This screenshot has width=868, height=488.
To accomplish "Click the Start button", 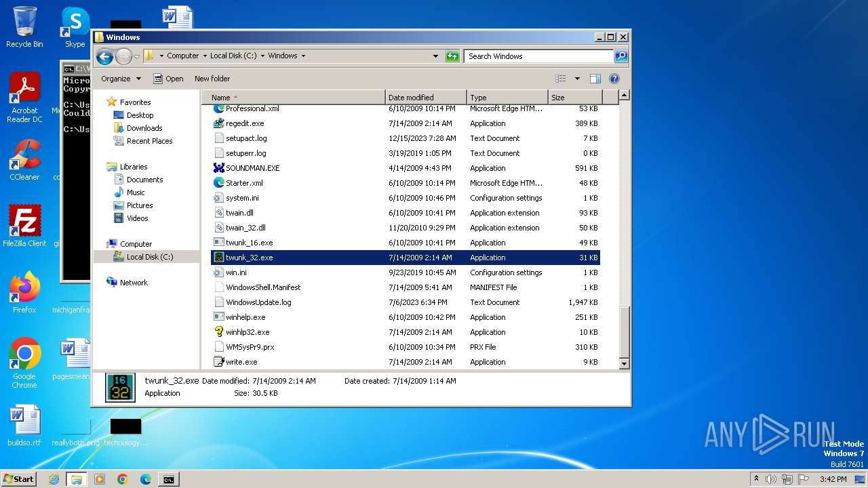I will [x=18, y=479].
